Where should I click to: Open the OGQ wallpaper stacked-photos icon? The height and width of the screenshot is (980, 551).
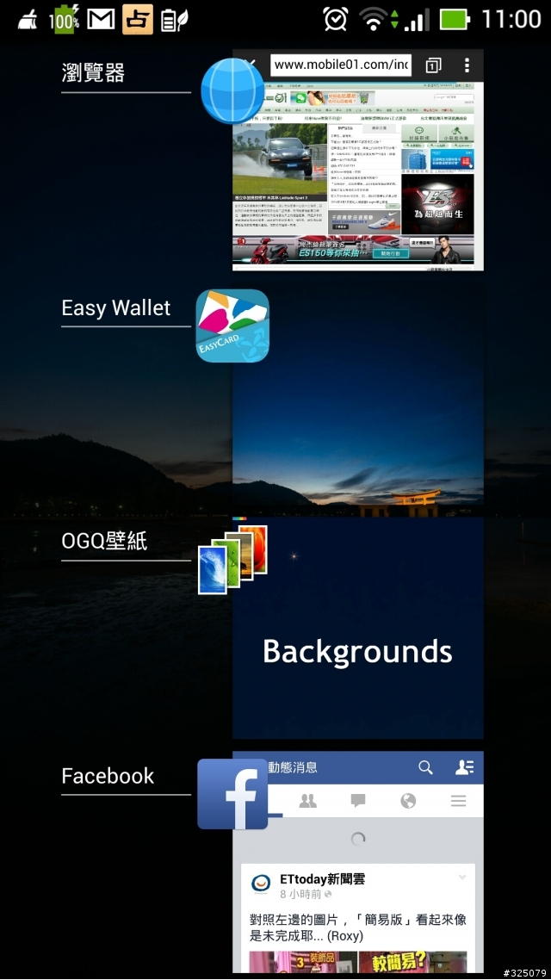[x=232, y=560]
